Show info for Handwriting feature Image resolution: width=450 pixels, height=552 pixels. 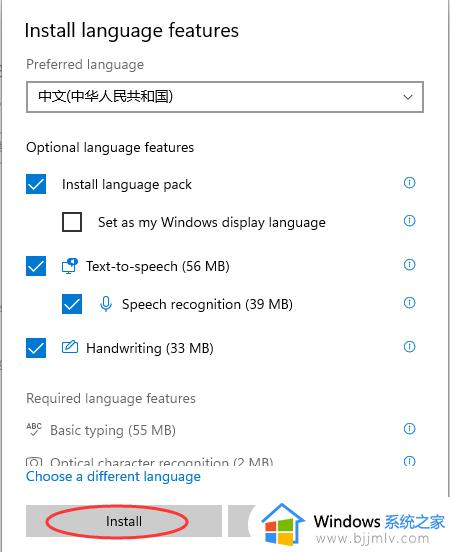(409, 347)
